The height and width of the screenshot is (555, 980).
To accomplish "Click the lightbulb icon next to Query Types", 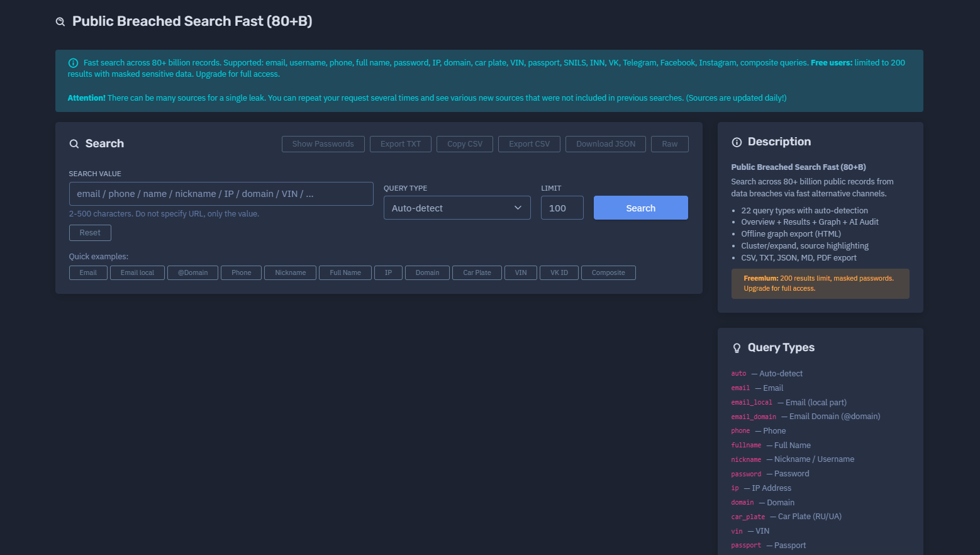I will point(737,348).
